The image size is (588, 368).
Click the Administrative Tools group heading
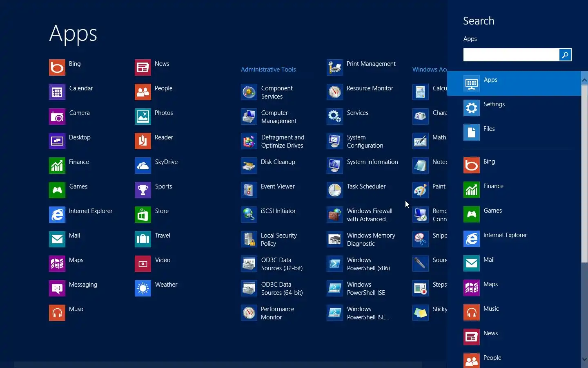click(x=268, y=70)
